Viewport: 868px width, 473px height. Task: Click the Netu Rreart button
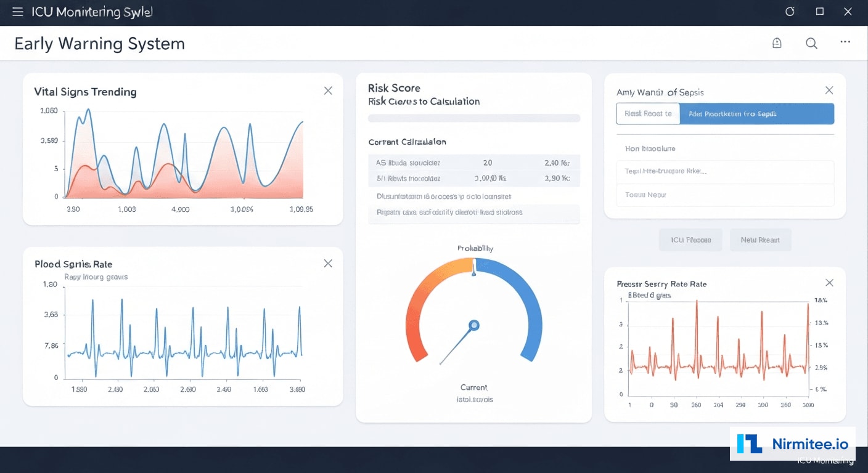coord(760,240)
